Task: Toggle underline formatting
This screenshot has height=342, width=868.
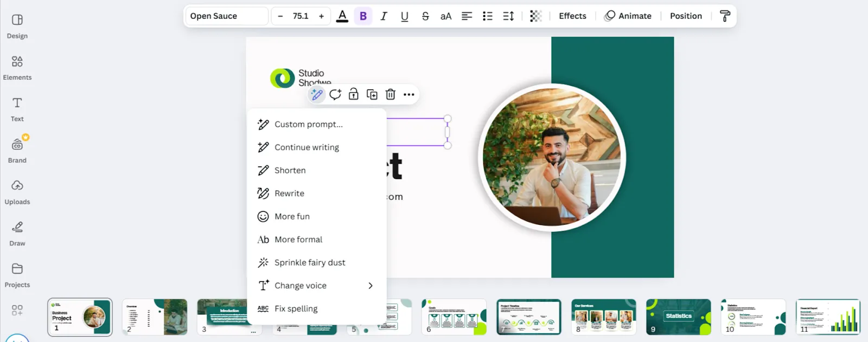Action: [405, 16]
